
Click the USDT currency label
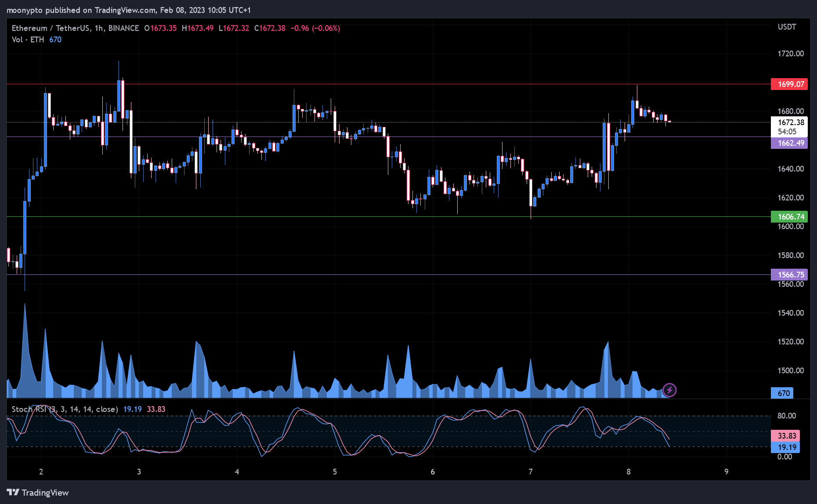(x=787, y=27)
